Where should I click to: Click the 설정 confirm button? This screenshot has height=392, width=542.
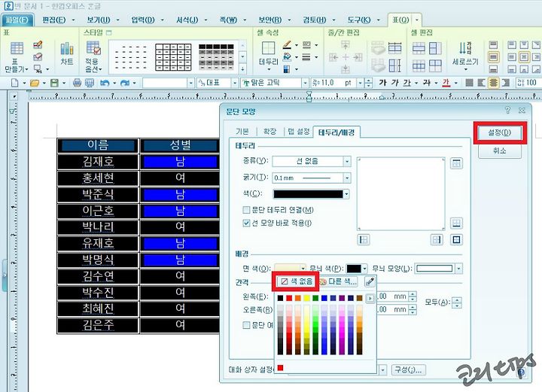[500, 132]
